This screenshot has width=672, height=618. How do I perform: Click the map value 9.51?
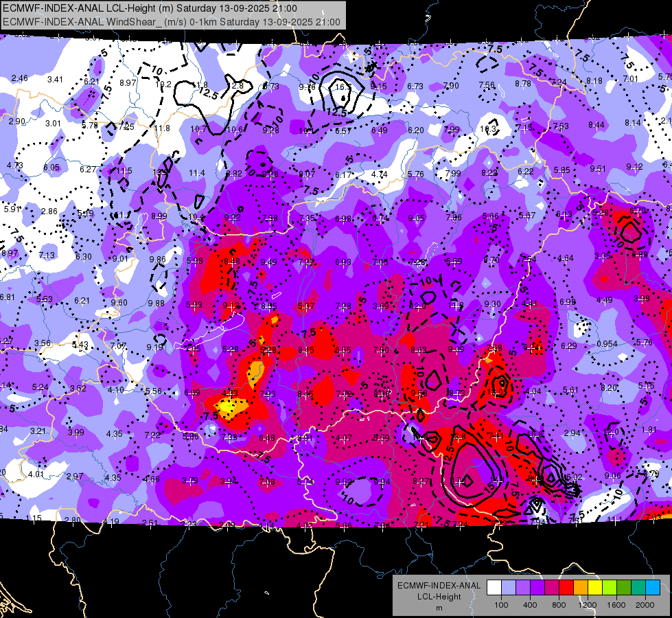click(598, 169)
